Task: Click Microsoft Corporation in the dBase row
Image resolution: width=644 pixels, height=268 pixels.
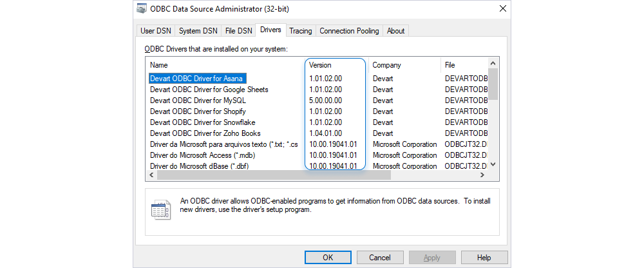Action: pos(405,166)
